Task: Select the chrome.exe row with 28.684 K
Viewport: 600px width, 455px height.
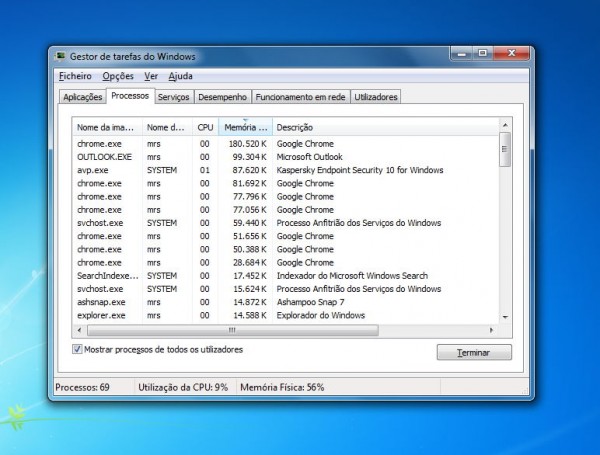Action: (285, 263)
